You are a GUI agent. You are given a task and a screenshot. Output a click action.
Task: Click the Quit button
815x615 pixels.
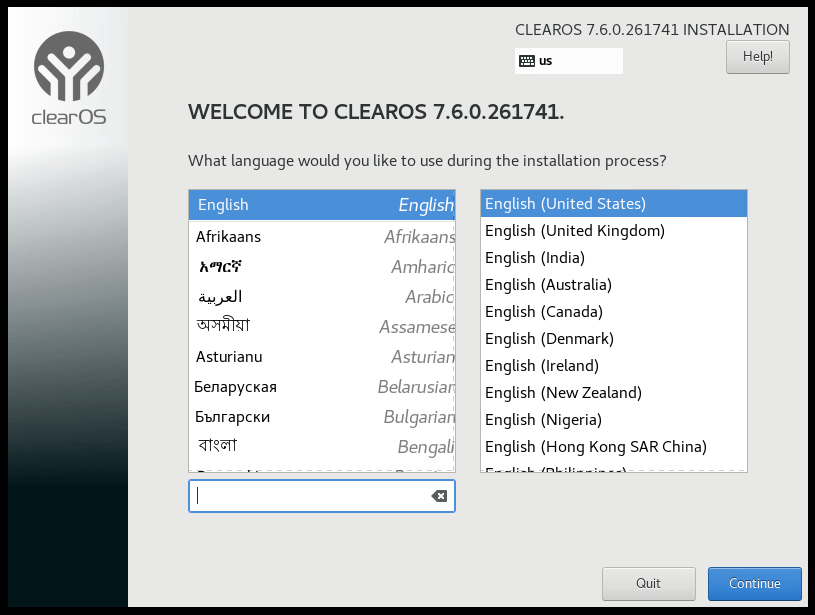648,584
